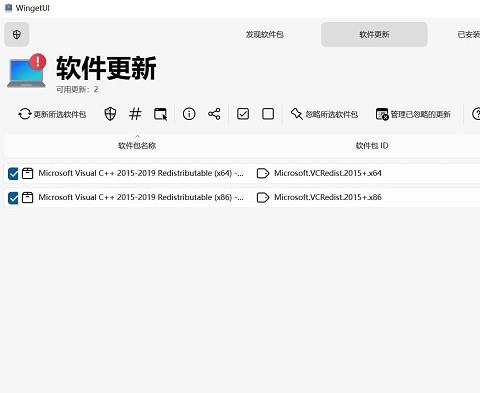The image size is (480, 393).
Task: Click package icon of x64 Redistributable row
Action: [x=27, y=173]
